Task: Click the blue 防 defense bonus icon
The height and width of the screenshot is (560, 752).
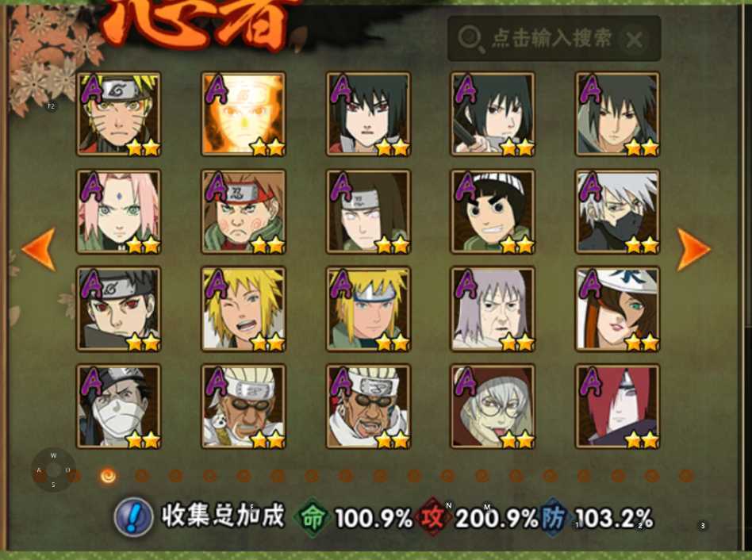Action: 552,517
